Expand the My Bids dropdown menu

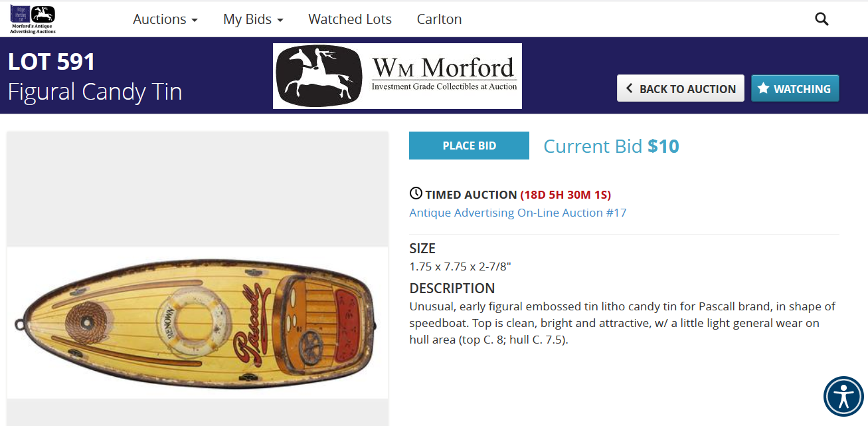[x=253, y=19]
